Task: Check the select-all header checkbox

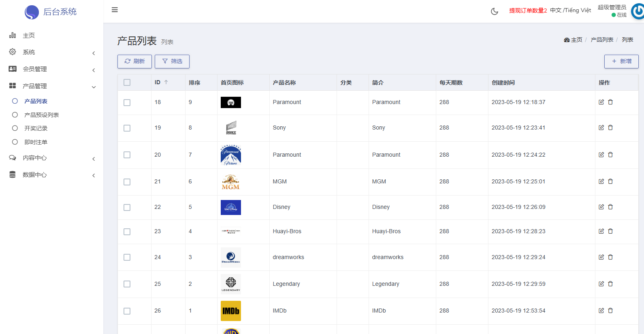Action: 127,83
